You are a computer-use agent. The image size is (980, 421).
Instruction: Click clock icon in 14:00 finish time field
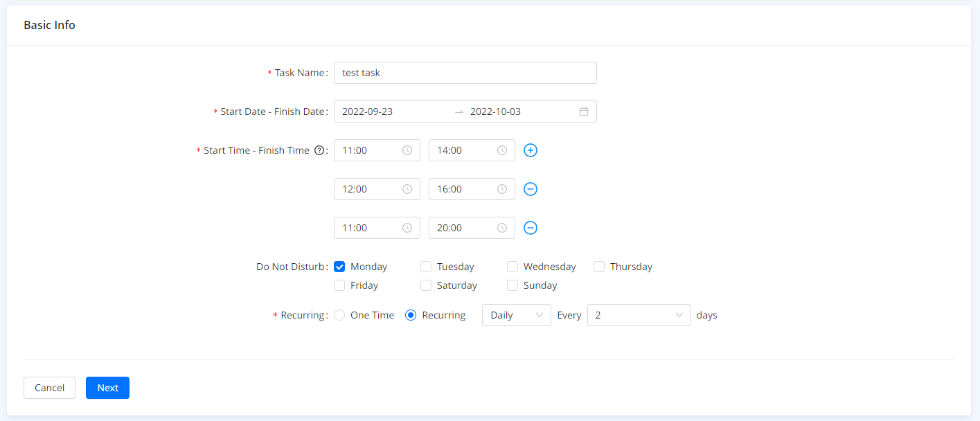pyautogui.click(x=502, y=150)
